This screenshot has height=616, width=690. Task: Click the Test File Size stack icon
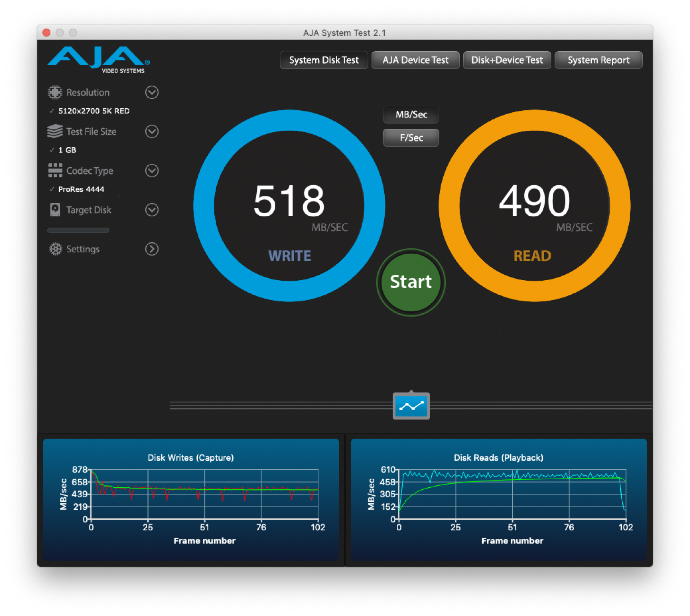click(x=55, y=131)
